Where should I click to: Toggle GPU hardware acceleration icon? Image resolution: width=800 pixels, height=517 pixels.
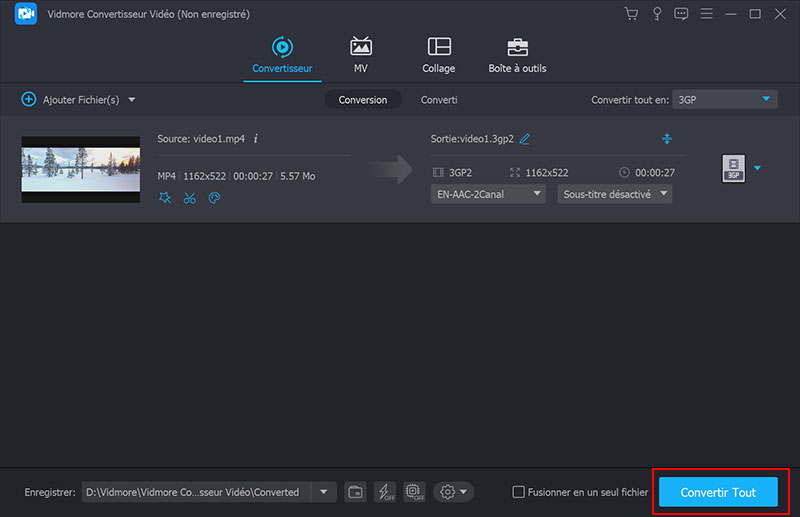click(414, 492)
